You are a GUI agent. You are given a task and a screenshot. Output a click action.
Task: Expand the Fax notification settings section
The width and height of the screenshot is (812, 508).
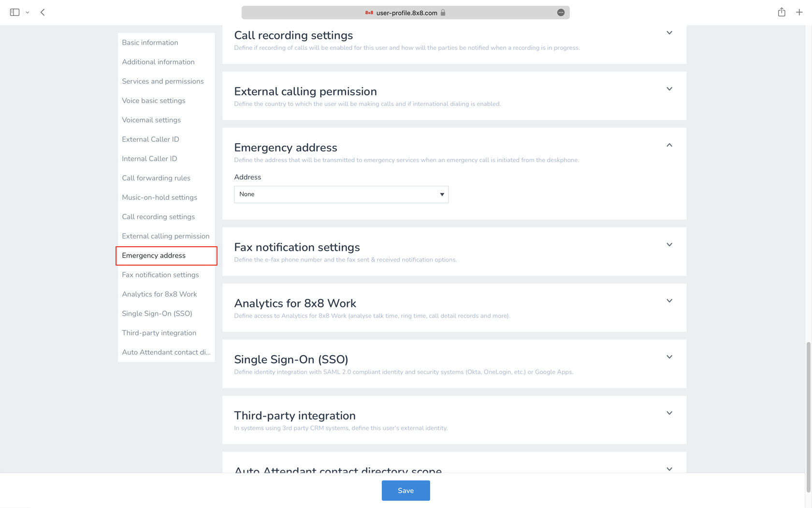point(669,245)
